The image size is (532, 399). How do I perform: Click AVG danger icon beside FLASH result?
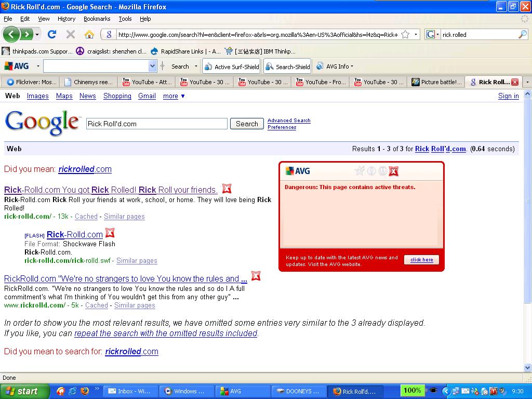[110, 233]
